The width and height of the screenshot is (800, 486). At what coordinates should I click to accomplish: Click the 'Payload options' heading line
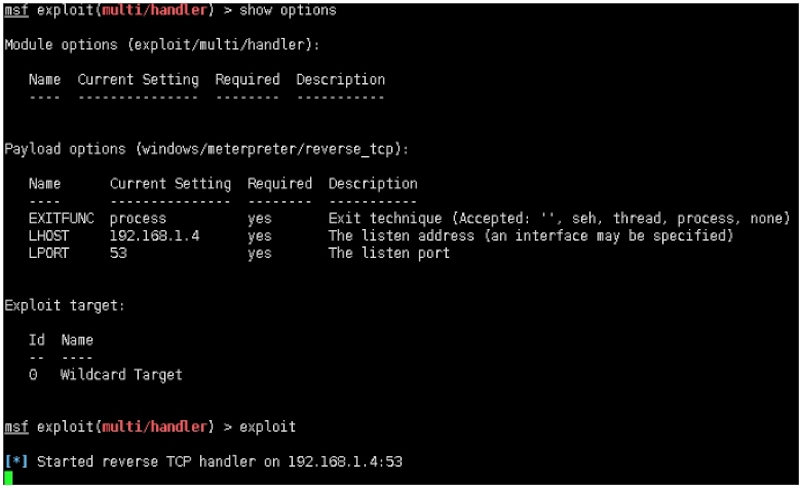coord(206,149)
